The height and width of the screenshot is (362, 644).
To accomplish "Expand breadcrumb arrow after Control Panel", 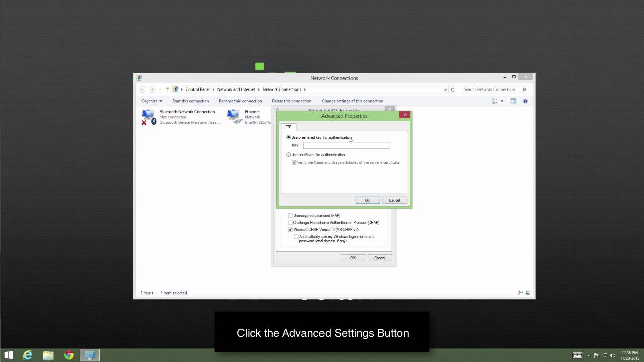I will coord(213,89).
